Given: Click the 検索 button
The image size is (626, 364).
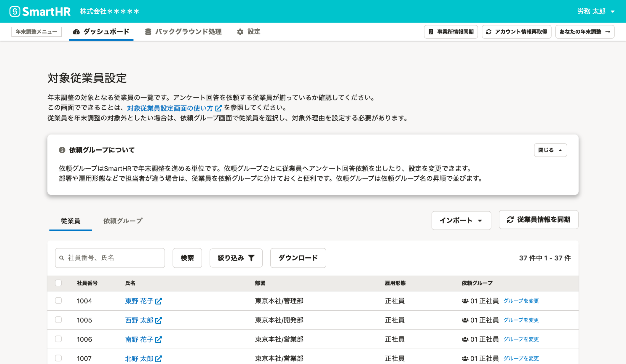Looking at the screenshot, I should [187, 258].
